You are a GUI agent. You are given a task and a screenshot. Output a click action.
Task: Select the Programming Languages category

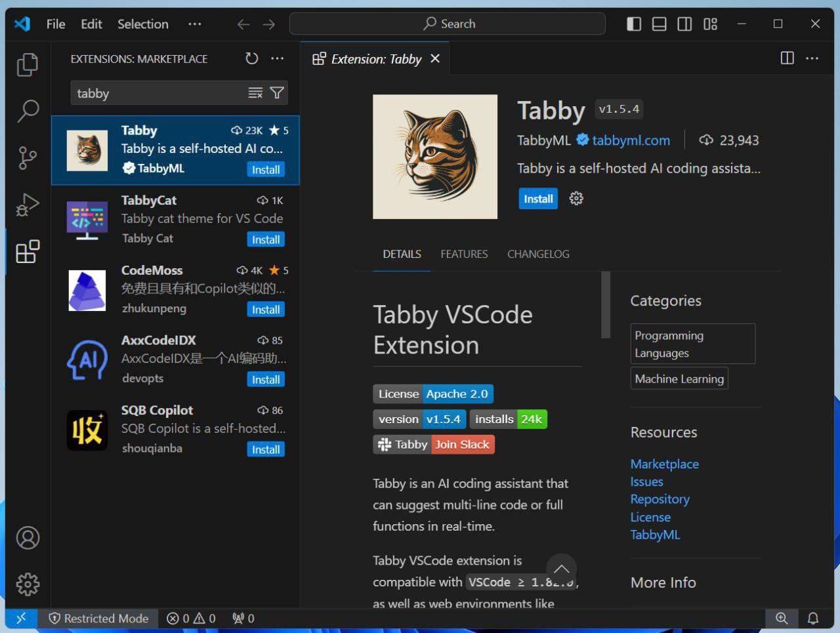[x=693, y=344]
